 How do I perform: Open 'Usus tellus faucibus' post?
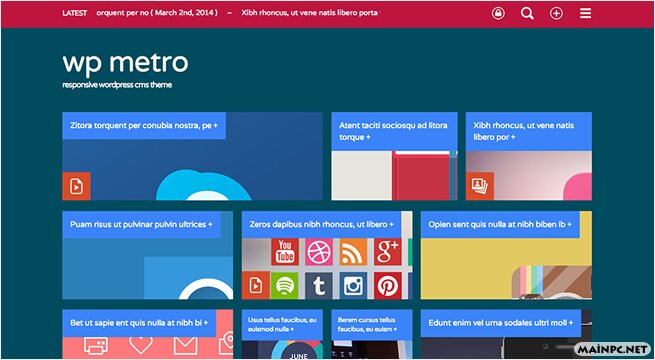(282, 325)
